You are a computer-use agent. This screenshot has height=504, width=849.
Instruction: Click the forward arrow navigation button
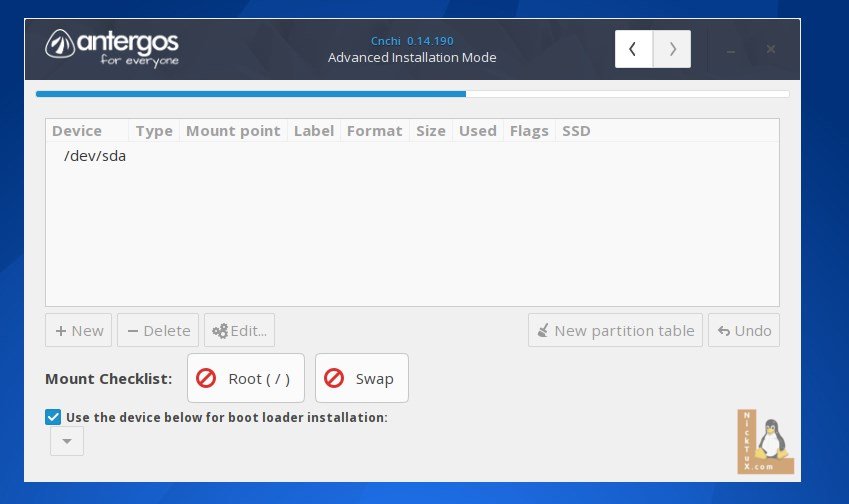point(672,49)
